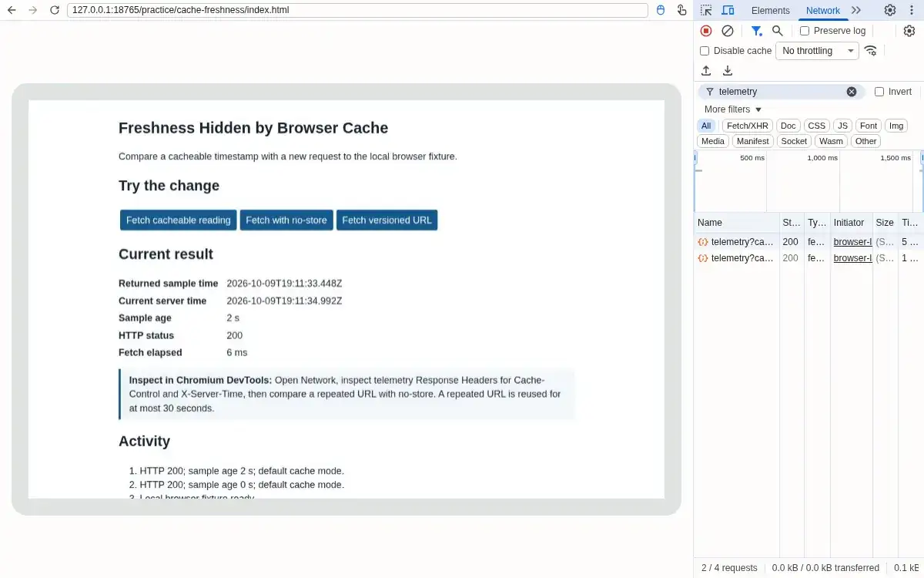
Task: Open the extension icon beside the address bar
Action: click(661, 10)
